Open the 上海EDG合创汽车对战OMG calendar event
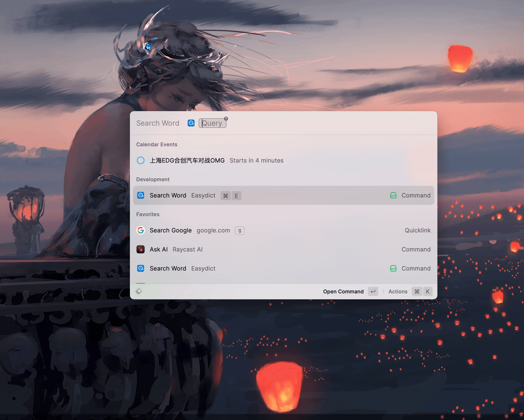The width and height of the screenshot is (524, 420). [x=187, y=160]
